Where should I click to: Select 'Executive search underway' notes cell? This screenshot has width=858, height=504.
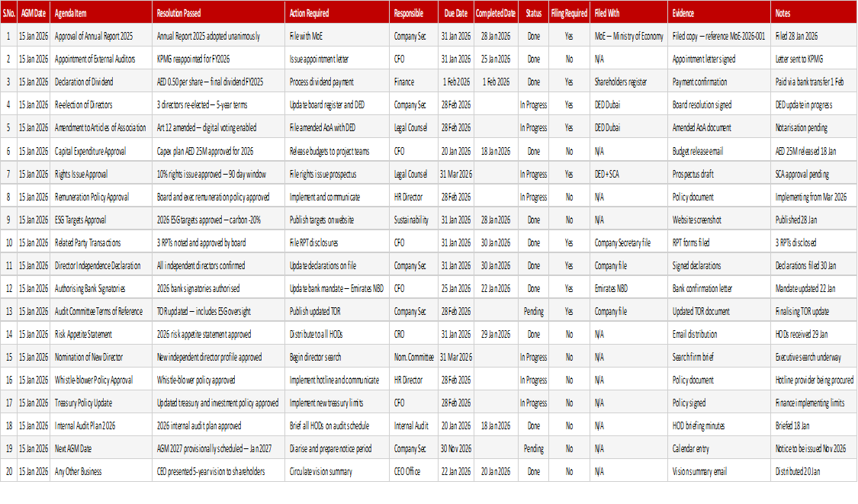click(x=814, y=357)
